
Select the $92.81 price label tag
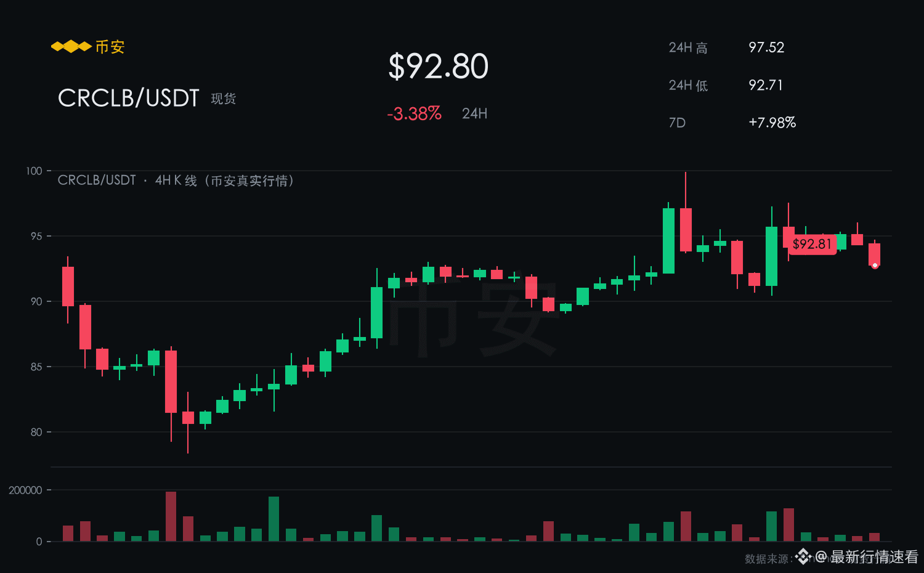coord(812,244)
